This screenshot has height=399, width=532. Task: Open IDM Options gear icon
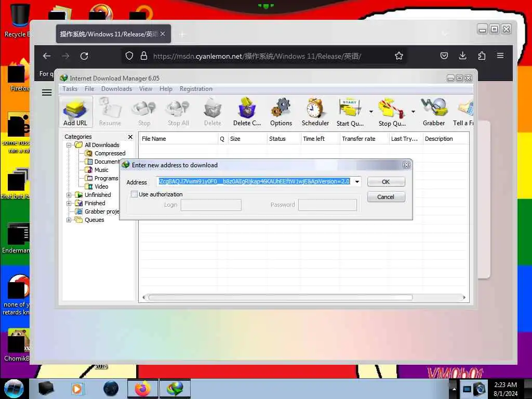tap(281, 112)
